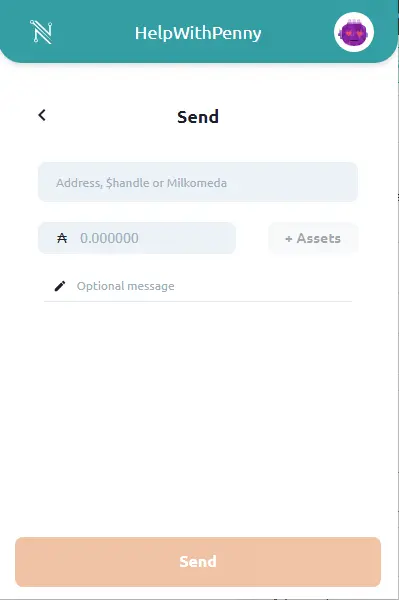Click the plus sign on Assets
Screen dimensions: 399x600
(289, 239)
